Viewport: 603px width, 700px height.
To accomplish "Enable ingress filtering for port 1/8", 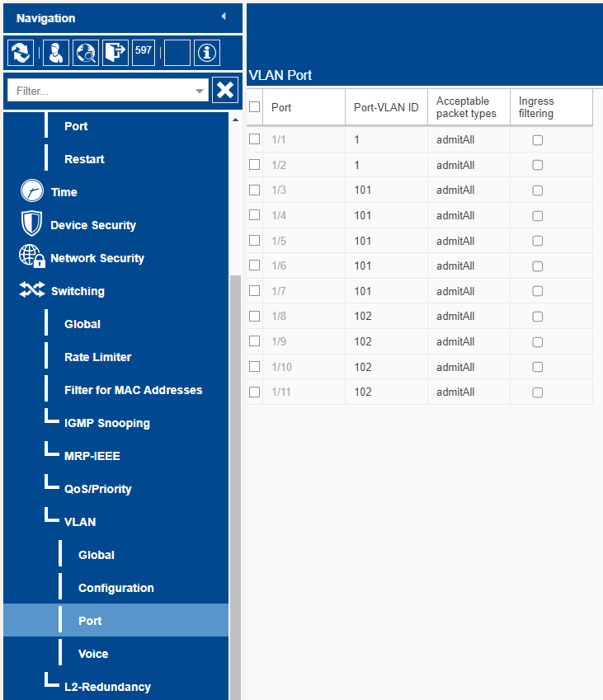I will (538, 317).
